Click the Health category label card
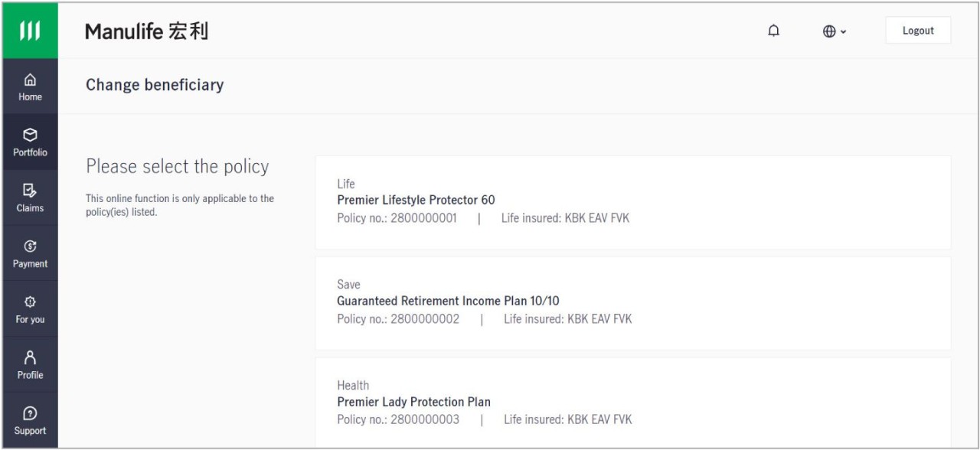 pyautogui.click(x=353, y=386)
